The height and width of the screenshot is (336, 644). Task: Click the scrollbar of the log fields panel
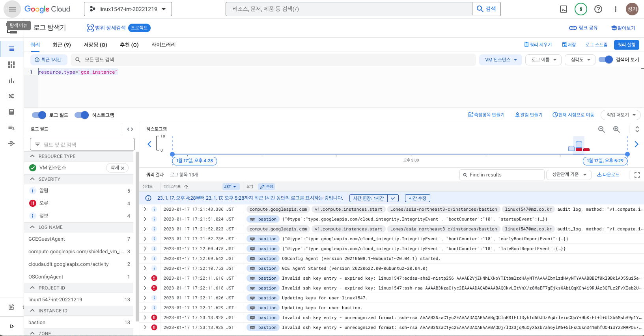(x=137, y=236)
